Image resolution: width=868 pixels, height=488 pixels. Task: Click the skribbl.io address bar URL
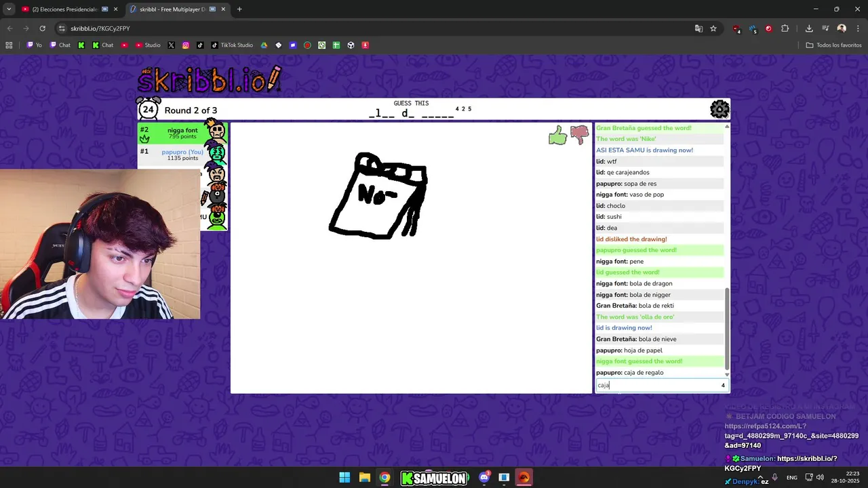click(x=100, y=28)
